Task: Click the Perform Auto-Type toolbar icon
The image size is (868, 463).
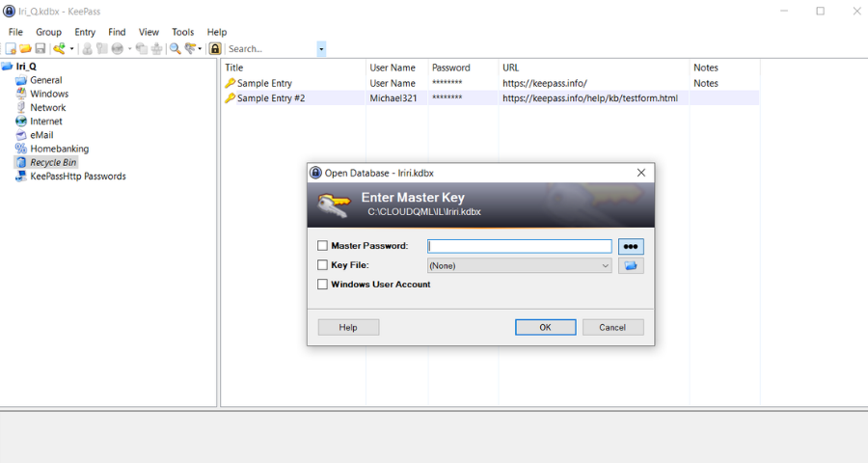Action: [156, 49]
